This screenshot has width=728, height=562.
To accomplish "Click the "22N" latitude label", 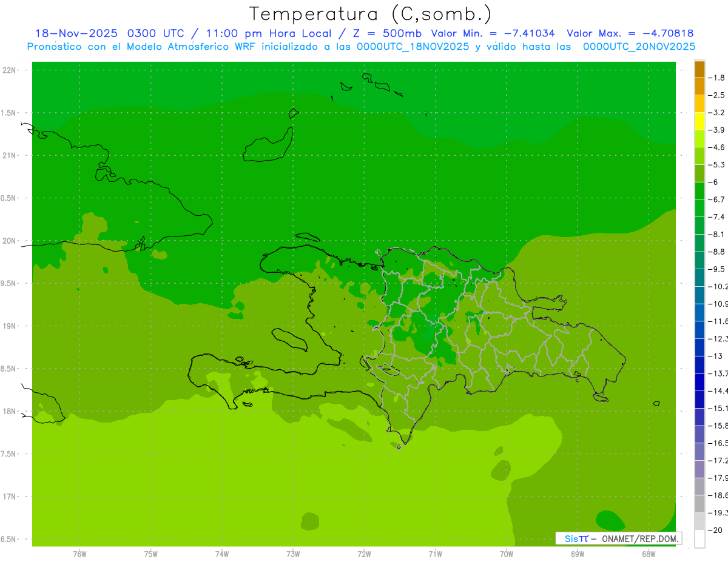I will (9, 70).
